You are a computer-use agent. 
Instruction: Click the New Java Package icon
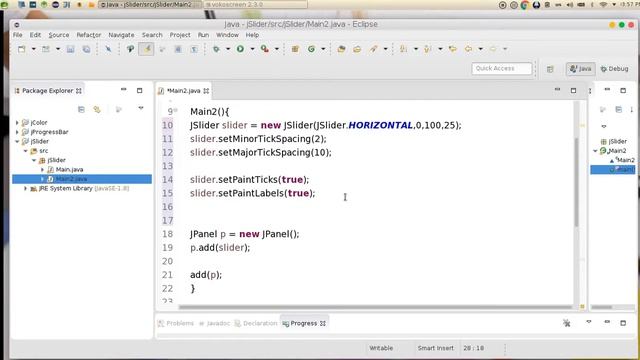(x=295, y=49)
